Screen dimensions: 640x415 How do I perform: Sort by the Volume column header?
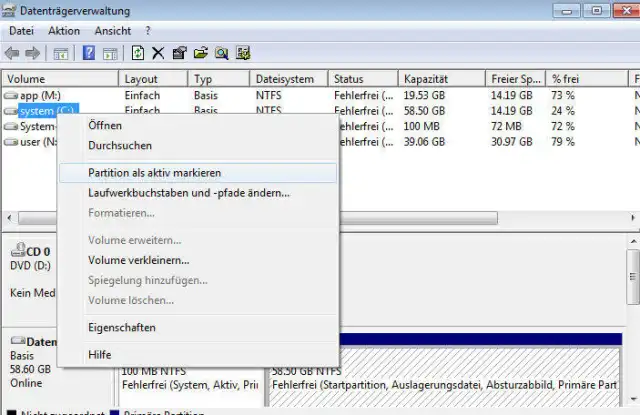(x=60, y=79)
